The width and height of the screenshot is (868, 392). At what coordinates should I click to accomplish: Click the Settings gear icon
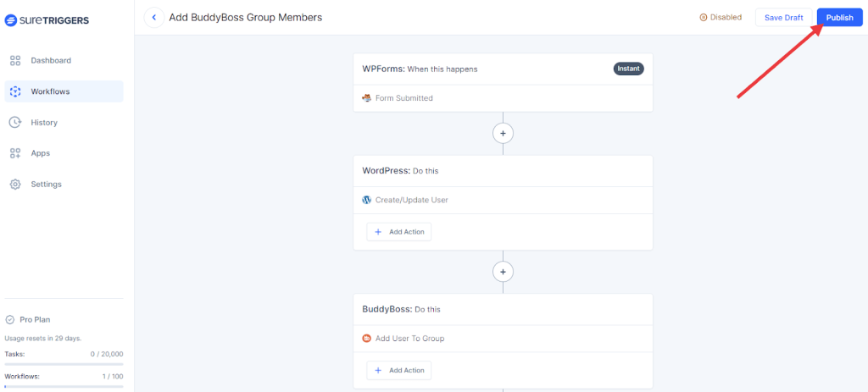click(x=15, y=185)
